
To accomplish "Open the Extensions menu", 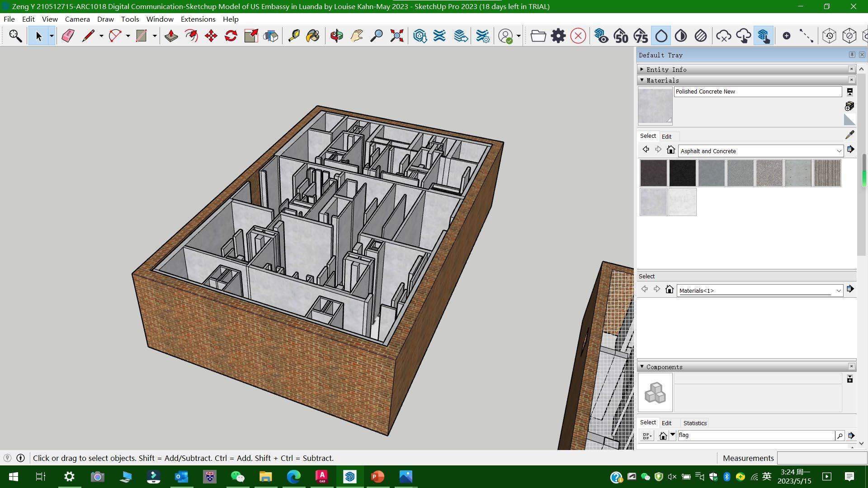I will pyautogui.click(x=198, y=19).
